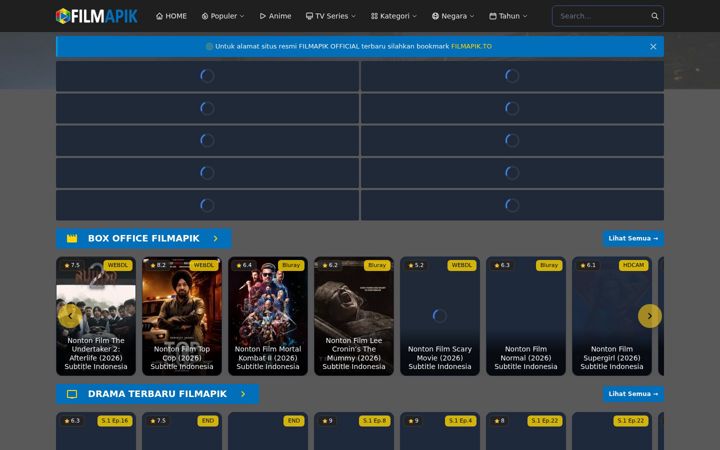Click the FILMAPIK logo
This screenshot has width=720, height=450.
point(96,16)
